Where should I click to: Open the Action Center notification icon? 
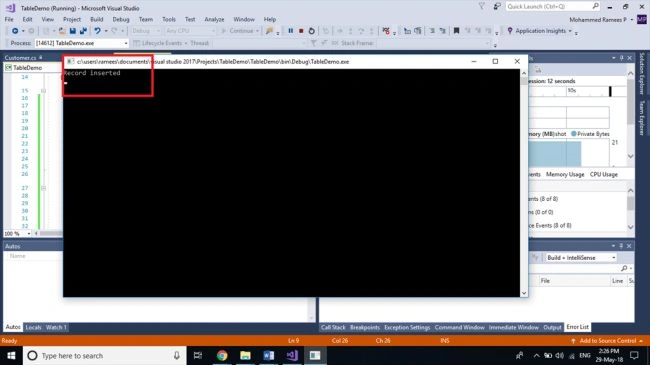click(634, 355)
